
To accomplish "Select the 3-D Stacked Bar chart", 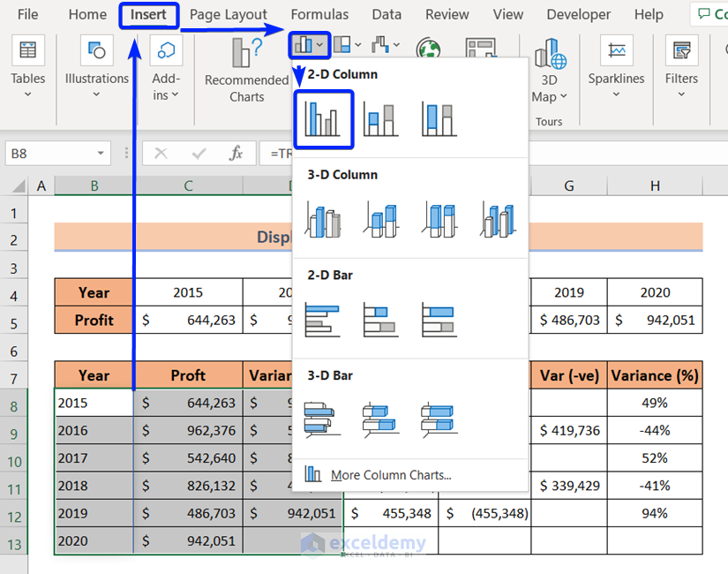I will click(380, 419).
